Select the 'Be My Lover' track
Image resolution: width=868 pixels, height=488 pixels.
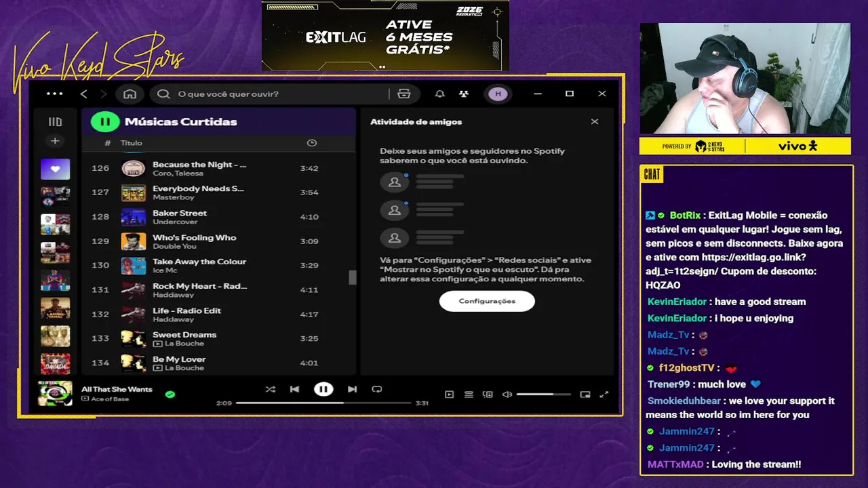pos(218,363)
